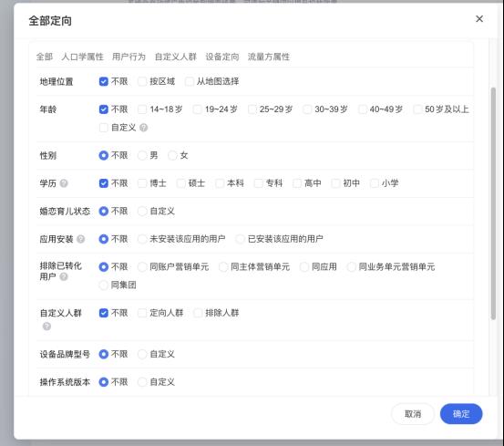The height and width of the screenshot is (446, 504).
Task: Select 不限 for 排除已转化用户
Action: [x=104, y=267]
